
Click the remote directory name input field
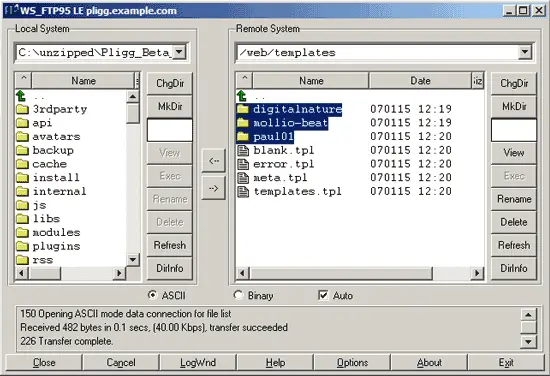pyautogui.click(x=514, y=130)
